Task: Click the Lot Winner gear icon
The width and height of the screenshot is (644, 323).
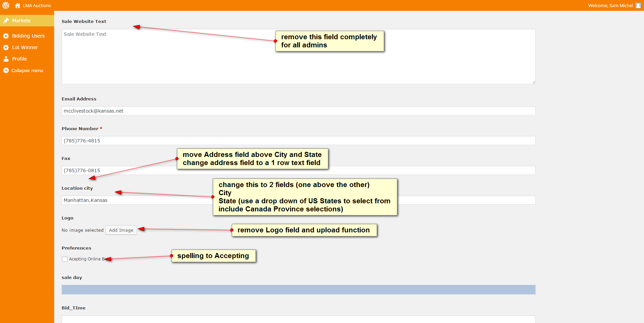Action: click(x=6, y=47)
